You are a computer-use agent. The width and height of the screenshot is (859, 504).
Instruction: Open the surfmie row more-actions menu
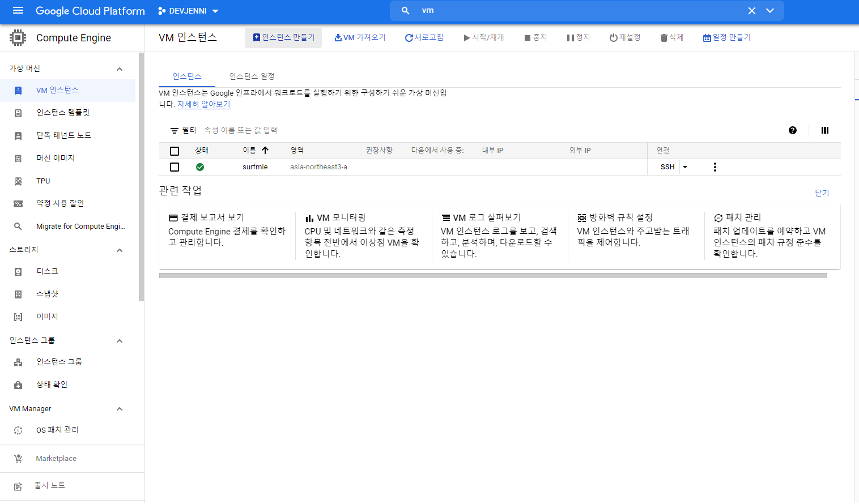[x=715, y=167]
